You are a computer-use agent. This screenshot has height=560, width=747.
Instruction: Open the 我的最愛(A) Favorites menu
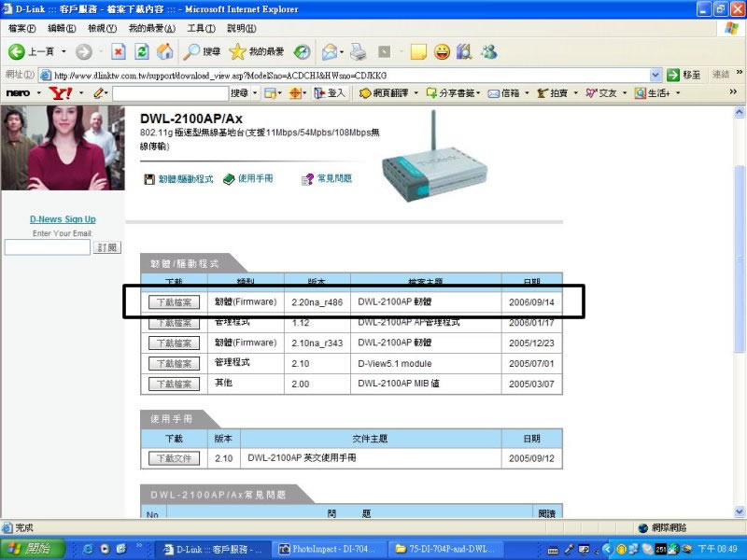(152, 29)
